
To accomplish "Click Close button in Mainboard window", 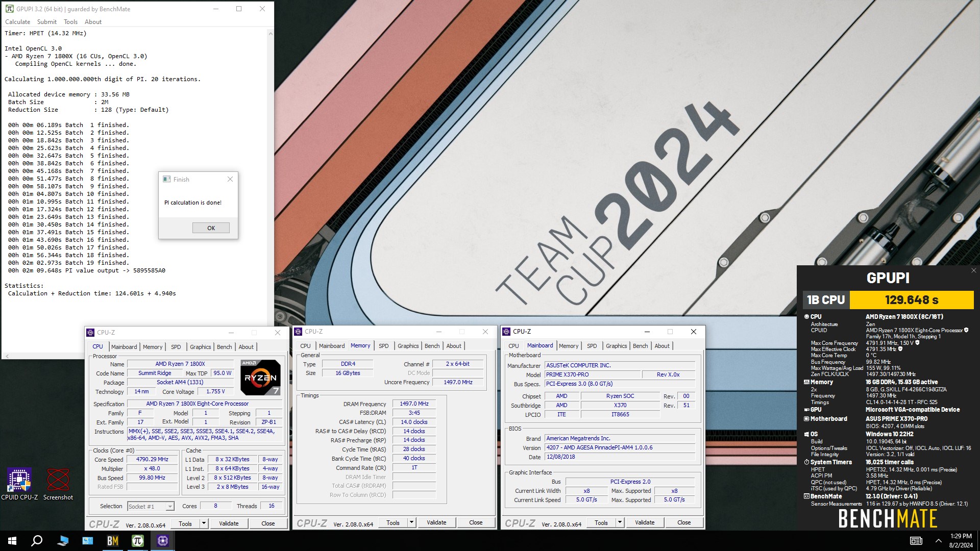I will [684, 522].
